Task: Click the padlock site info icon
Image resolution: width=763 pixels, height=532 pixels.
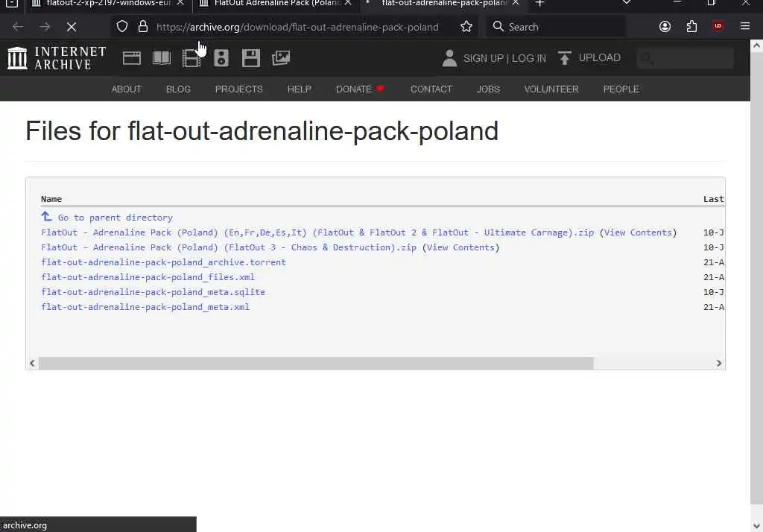Action: point(142,26)
